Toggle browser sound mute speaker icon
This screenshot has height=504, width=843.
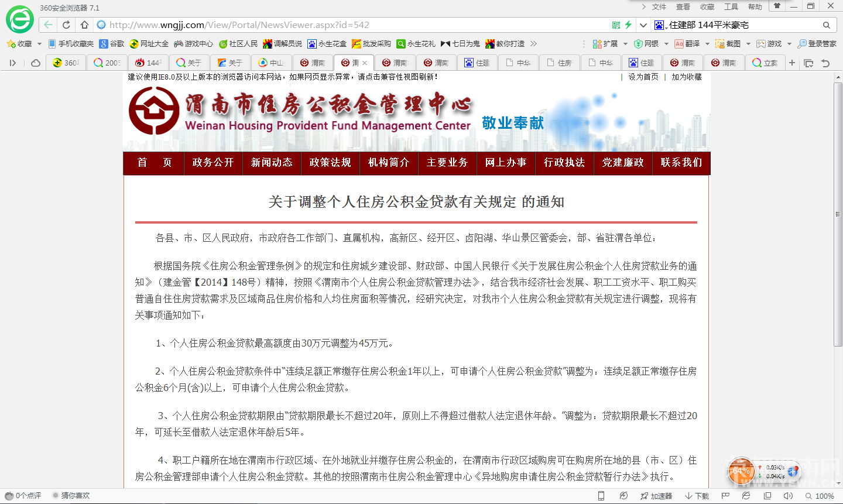(x=788, y=496)
